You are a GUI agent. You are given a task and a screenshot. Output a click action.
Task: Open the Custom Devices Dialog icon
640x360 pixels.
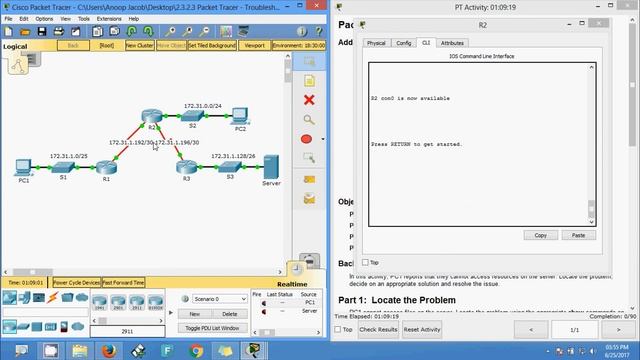(x=244, y=31)
